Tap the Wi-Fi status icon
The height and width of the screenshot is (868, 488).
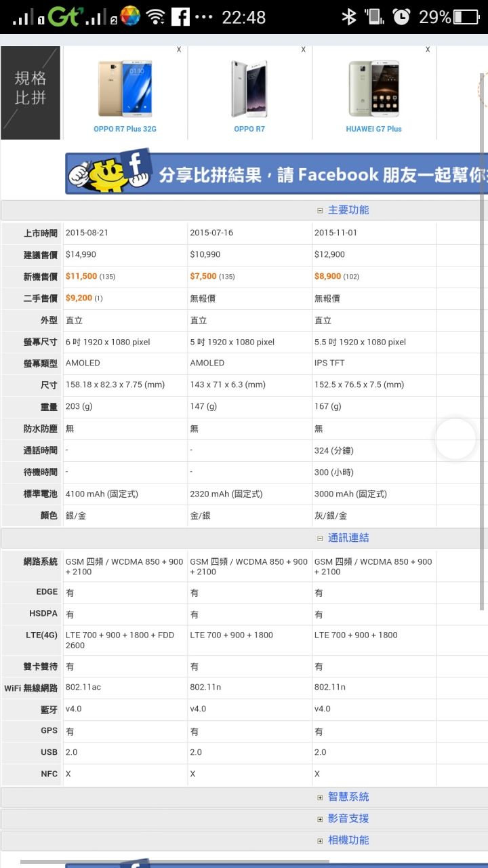point(155,16)
